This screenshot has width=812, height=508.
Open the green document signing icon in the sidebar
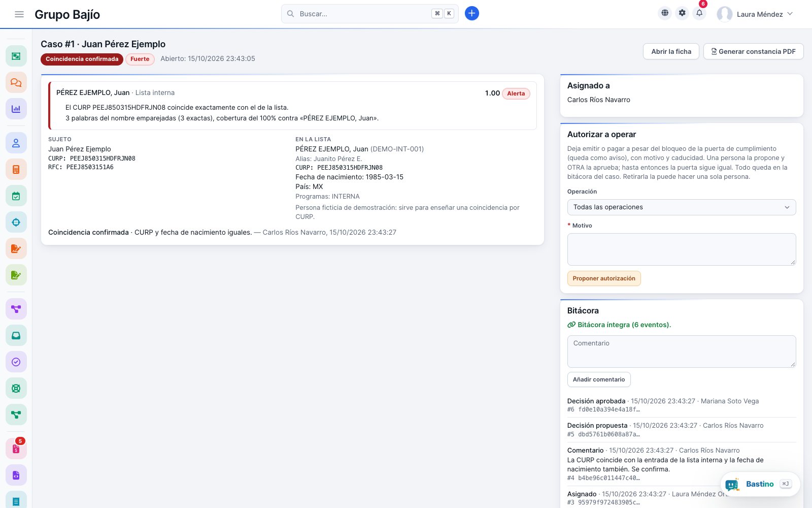[x=16, y=275]
